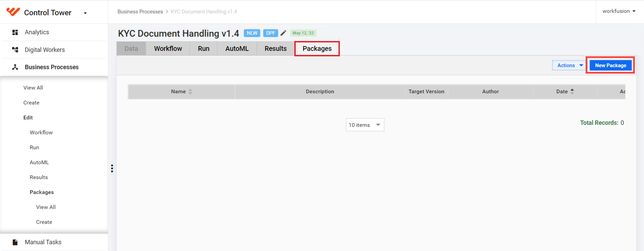Click Business Processes breadcrumb link
644x251 pixels.
[x=140, y=12]
